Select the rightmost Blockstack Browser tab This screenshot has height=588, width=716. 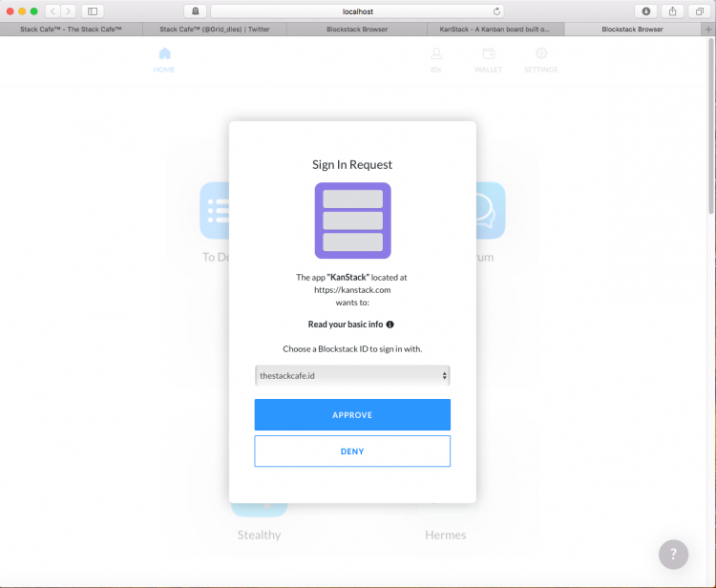pos(632,30)
